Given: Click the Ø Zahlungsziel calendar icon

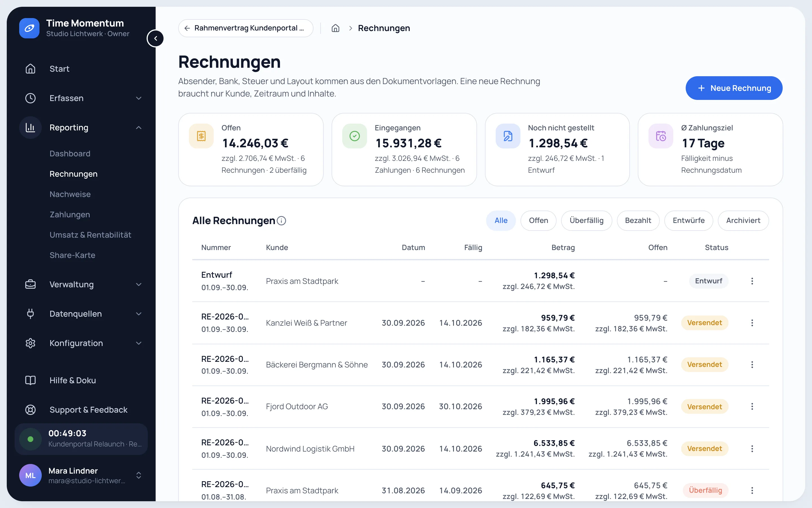Looking at the screenshot, I should pos(661,136).
